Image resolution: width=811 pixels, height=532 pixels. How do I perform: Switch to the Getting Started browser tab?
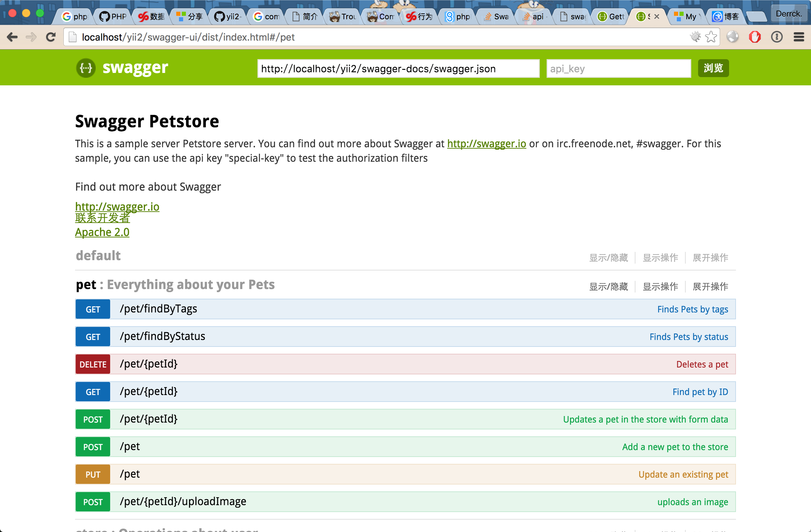pos(611,17)
